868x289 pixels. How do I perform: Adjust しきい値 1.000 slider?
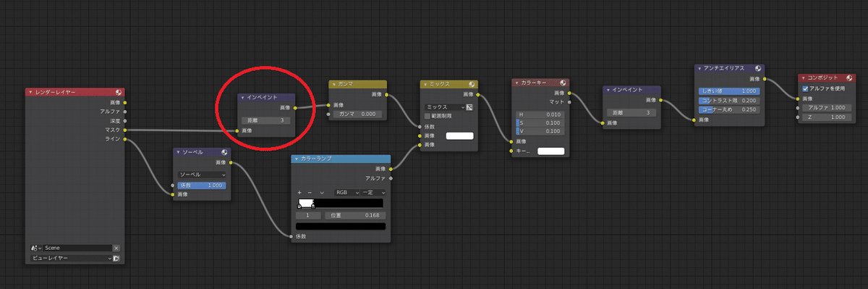coord(729,91)
